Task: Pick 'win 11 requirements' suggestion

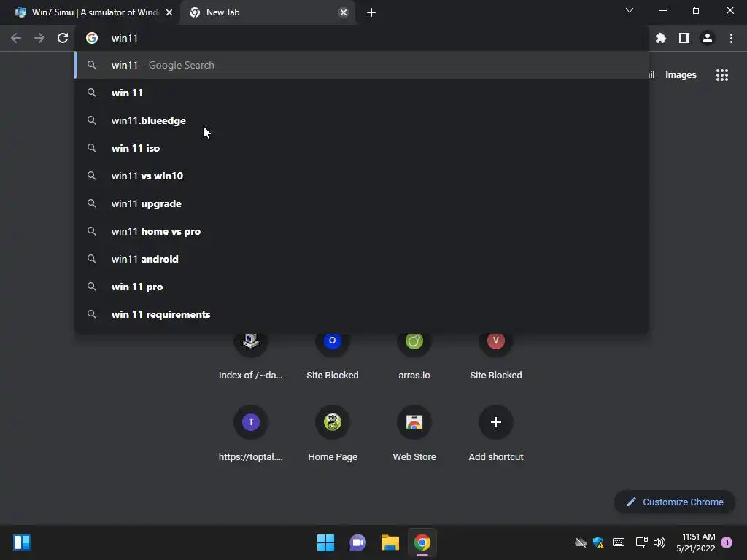Action: tap(362, 314)
